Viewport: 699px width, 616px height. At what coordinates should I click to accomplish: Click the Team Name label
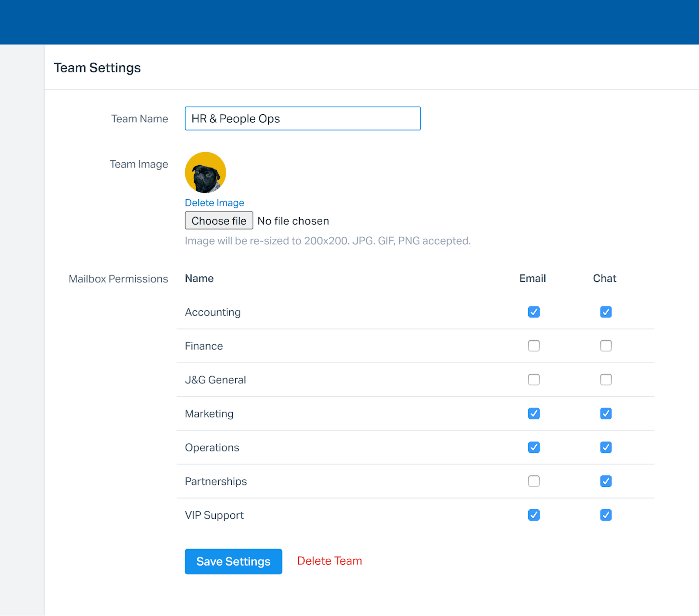pyautogui.click(x=140, y=119)
